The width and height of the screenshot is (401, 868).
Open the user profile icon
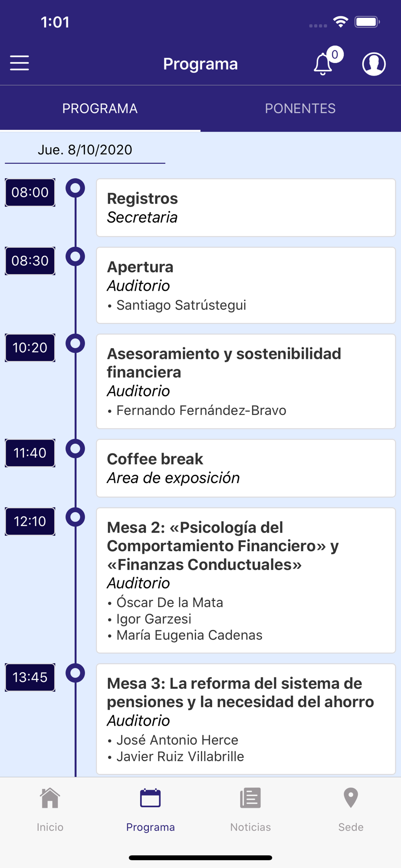point(374,64)
